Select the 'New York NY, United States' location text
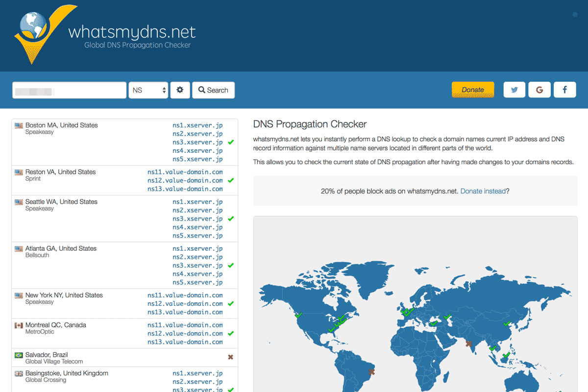The image size is (588, 392). pos(64,295)
